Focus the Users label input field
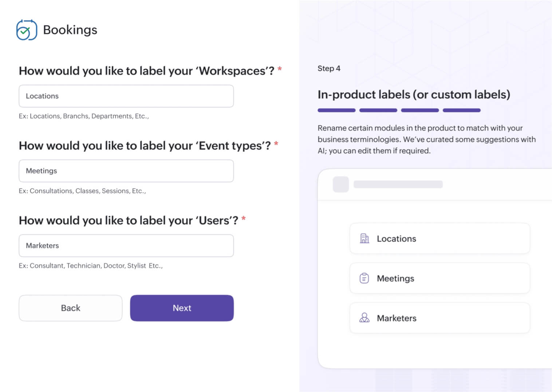The image size is (552, 392). (x=126, y=246)
